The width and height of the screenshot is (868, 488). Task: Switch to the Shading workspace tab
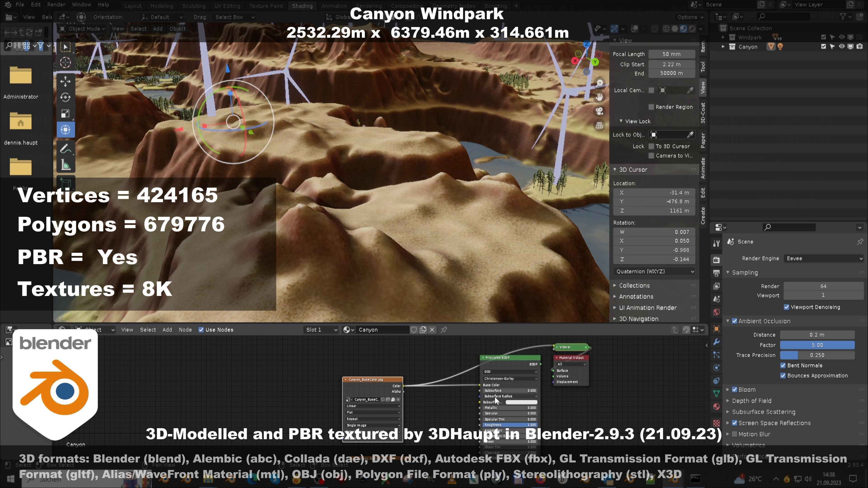click(302, 6)
